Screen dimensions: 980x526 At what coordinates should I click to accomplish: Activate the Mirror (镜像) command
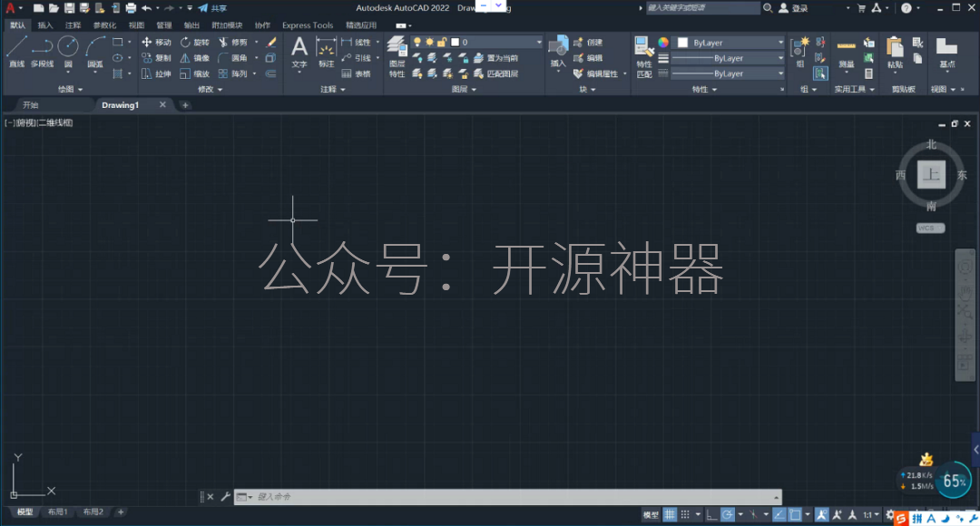pyautogui.click(x=194, y=57)
